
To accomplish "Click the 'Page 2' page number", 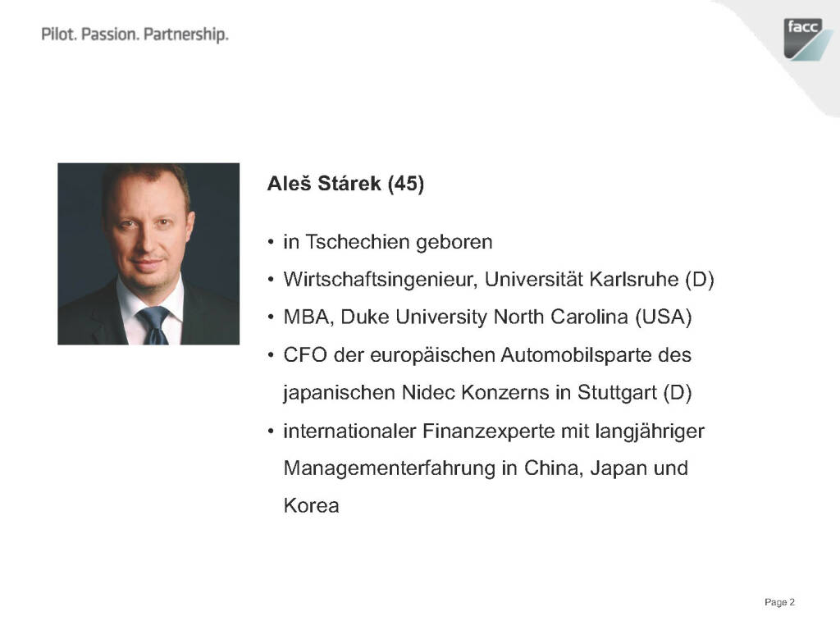I will (x=779, y=603).
